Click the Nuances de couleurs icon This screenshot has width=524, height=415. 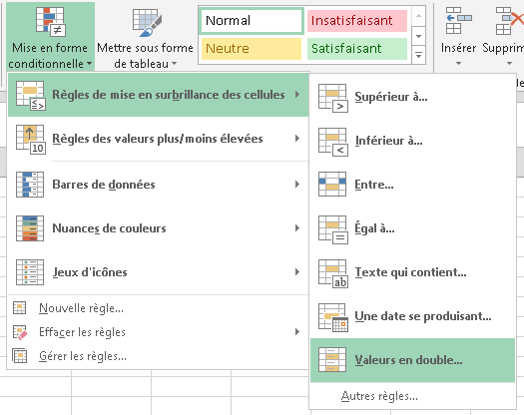coord(30,228)
